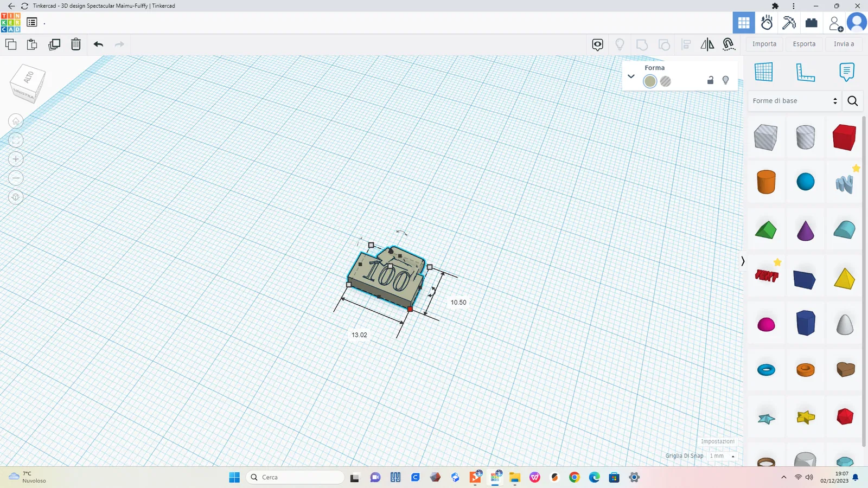Screen dimensions: 868x488
Task: Delete the selected shape with the trash icon
Action: click(x=76, y=44)
